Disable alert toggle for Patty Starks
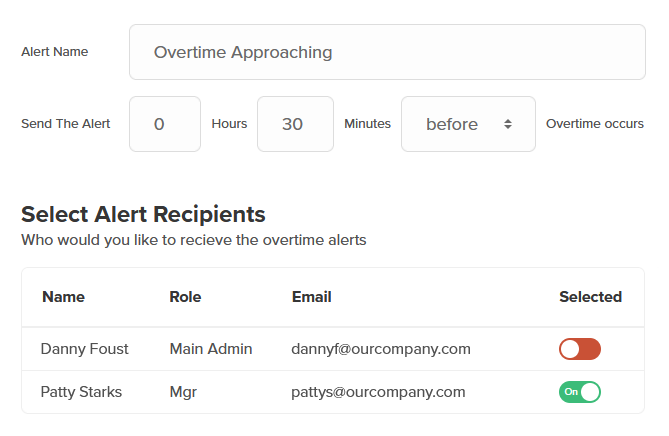 [x=580, y=392]
